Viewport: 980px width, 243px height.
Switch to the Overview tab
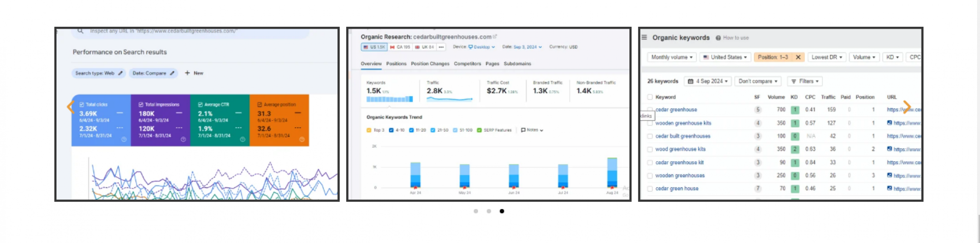371,64
